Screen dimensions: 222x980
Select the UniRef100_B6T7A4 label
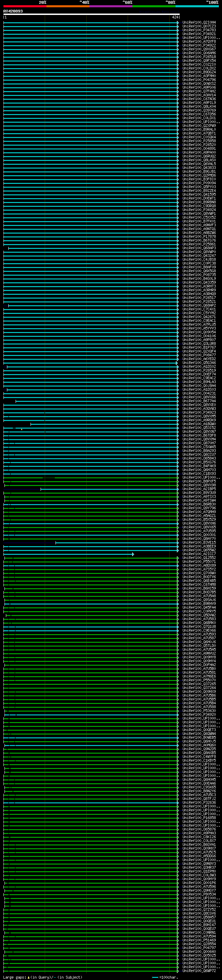pyautogui.click(x=199, y=401)
